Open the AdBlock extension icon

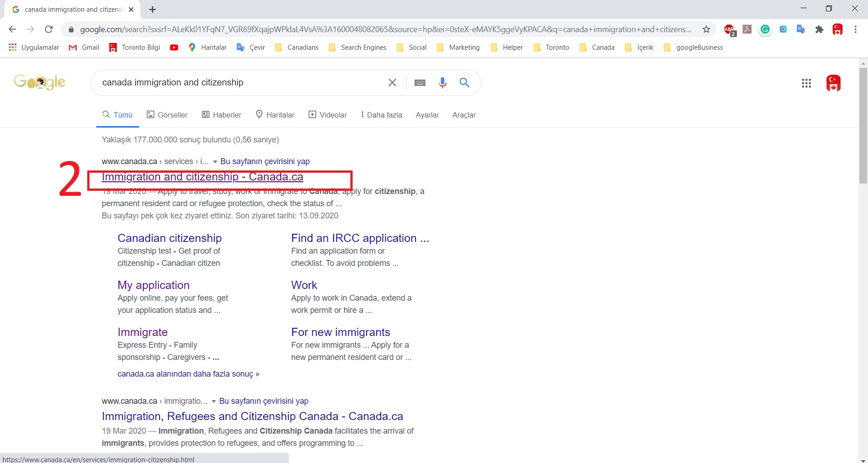click(730, 30)
